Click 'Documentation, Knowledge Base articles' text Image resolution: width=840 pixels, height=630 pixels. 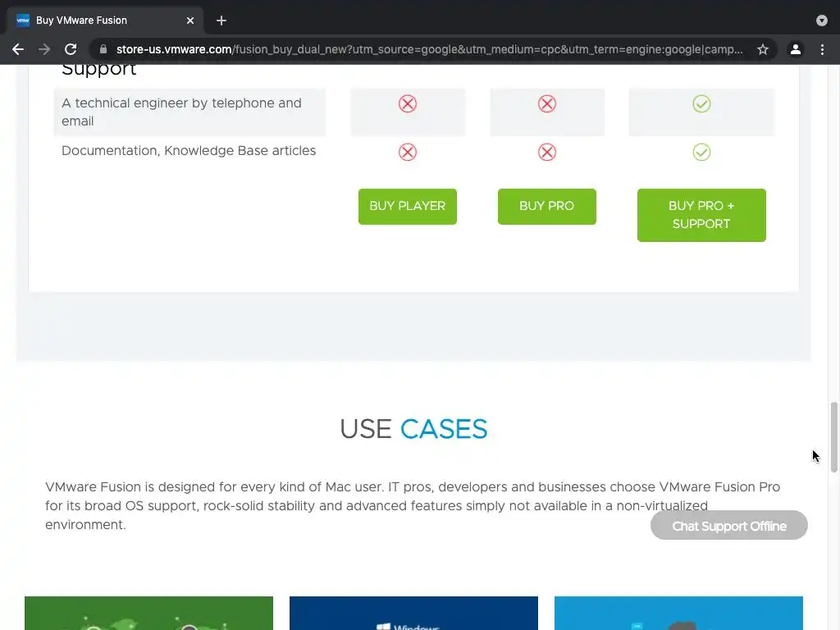[x=189, y=151]
